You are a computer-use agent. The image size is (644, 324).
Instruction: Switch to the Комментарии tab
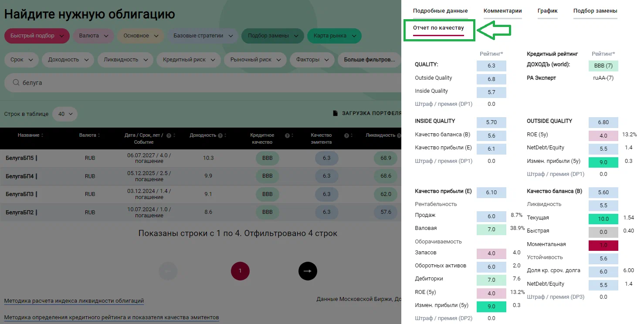pos(502,11)
